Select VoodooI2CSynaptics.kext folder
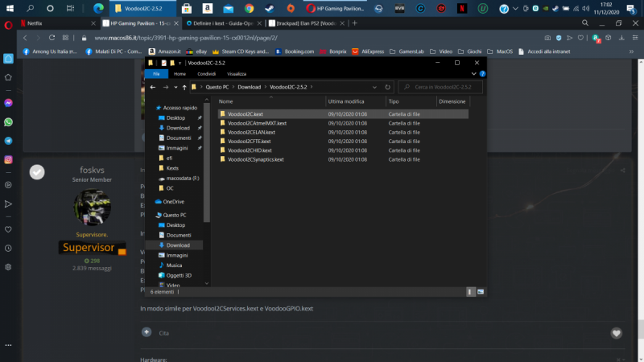This screenshot has width=644, height=362. click(x=255, y=159)
